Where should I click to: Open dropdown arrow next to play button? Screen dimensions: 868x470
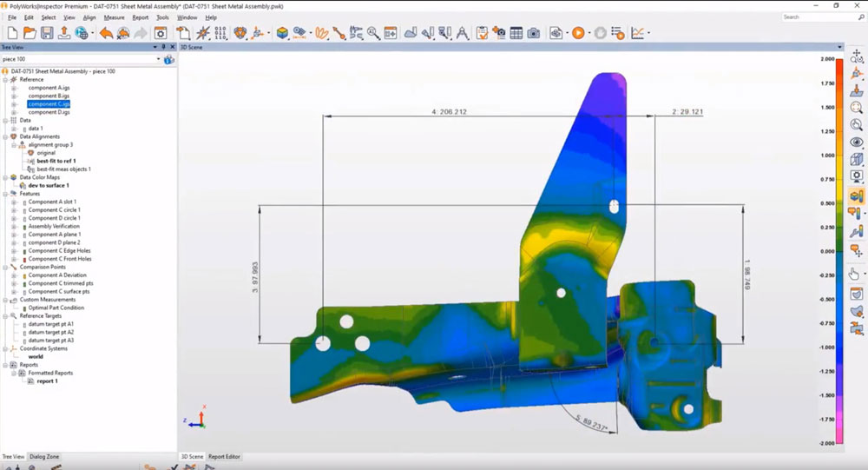(589, 33)
